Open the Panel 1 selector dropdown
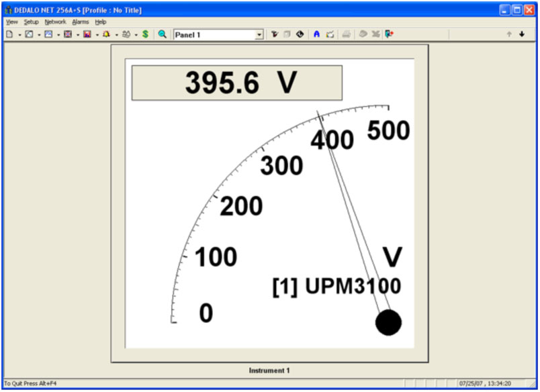Image resolution: width=540 pixels, height=392 pixels. point(259,35)
